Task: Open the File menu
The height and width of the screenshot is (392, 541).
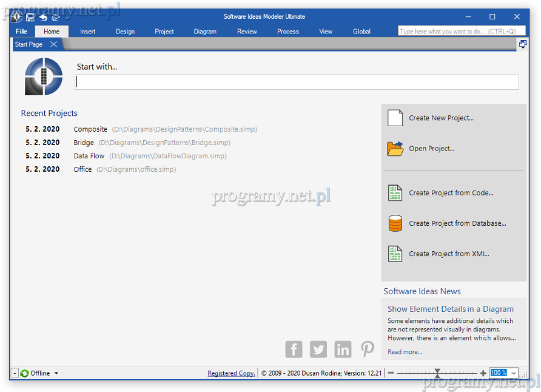Action: (x=22, y=32)
